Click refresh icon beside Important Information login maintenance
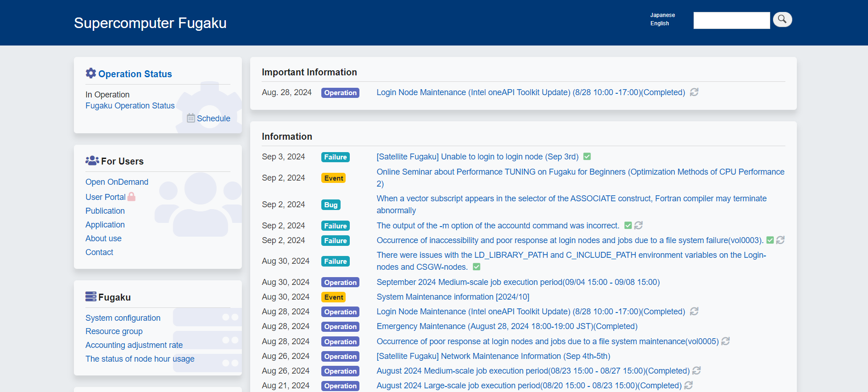Image resolution: width=868 pixels, height=392 pixels. coord(694,92)
